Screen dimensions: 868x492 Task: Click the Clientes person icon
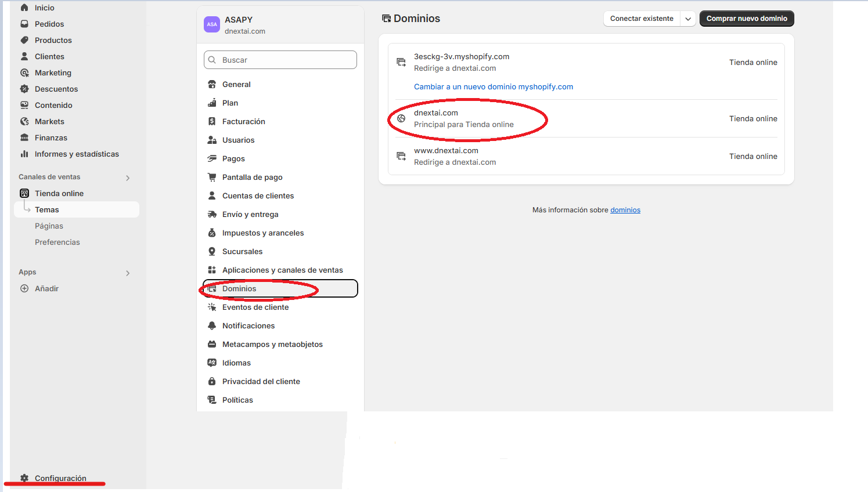[24, 56]
